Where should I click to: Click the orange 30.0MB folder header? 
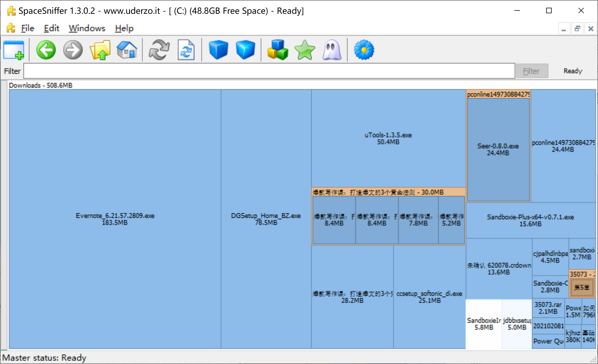click(x=389, y=192)
